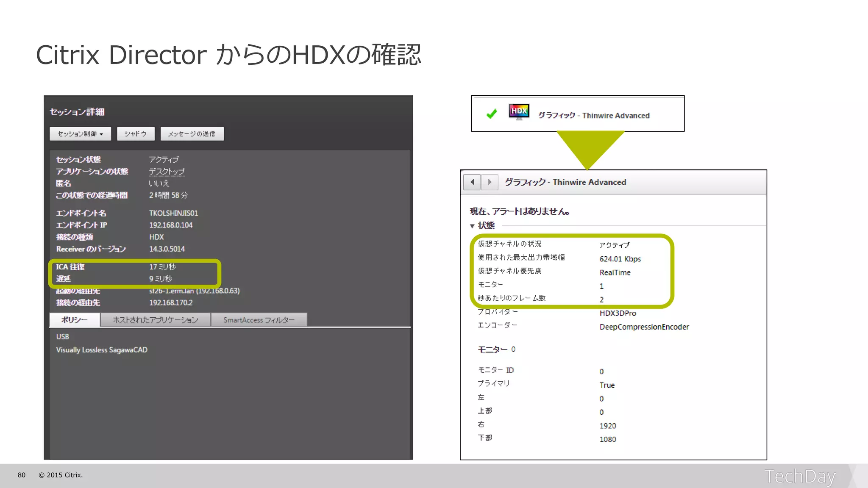Select Visually Lossless SagawaCAD policy
Screen dimensions: 868x488
point(102,350)
